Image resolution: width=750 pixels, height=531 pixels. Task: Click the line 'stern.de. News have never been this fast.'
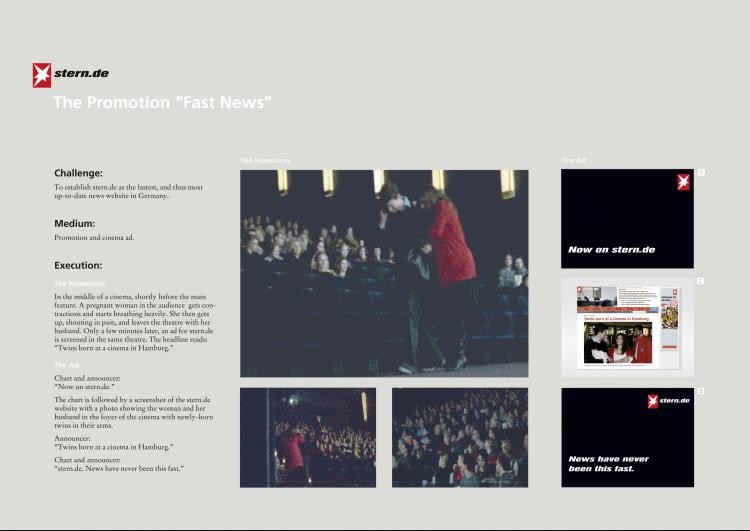click(119, 469)
